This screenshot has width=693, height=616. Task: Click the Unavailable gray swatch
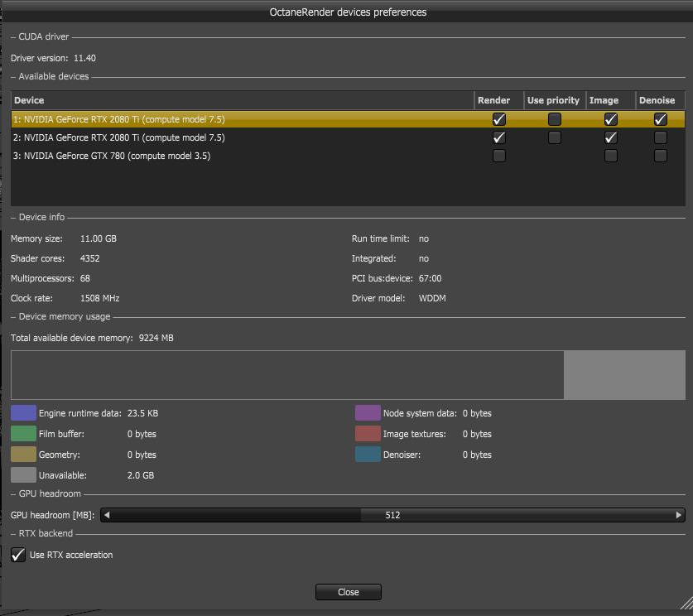pyautogui.click(x=23, y=475)
